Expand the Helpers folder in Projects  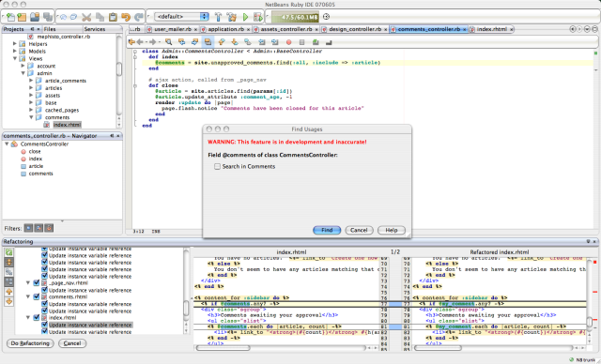(15, 44)
